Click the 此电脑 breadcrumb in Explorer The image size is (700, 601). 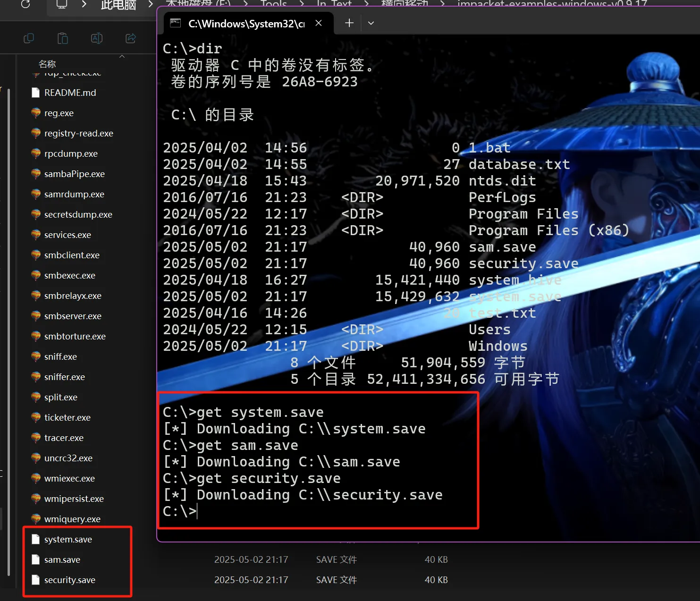coord(118,5)
